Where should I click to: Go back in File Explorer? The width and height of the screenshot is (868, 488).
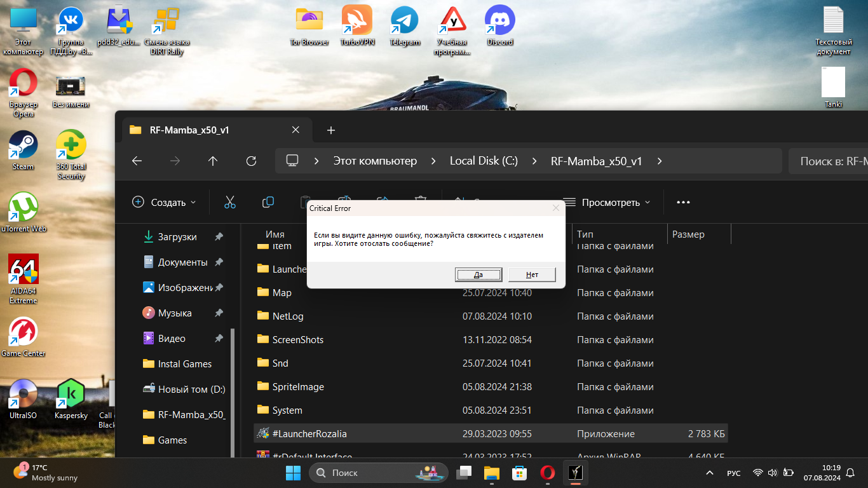[137, 161]
